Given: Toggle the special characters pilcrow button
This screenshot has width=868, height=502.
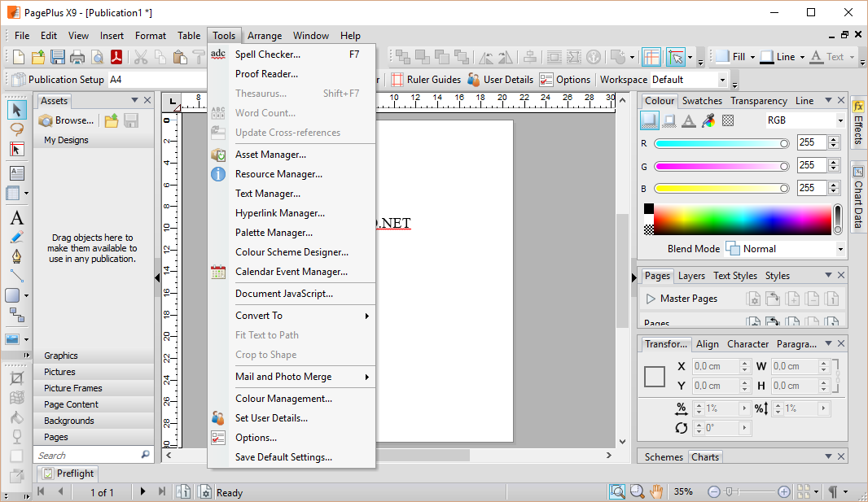Looking at the screenshot, I should click(832, 491).
